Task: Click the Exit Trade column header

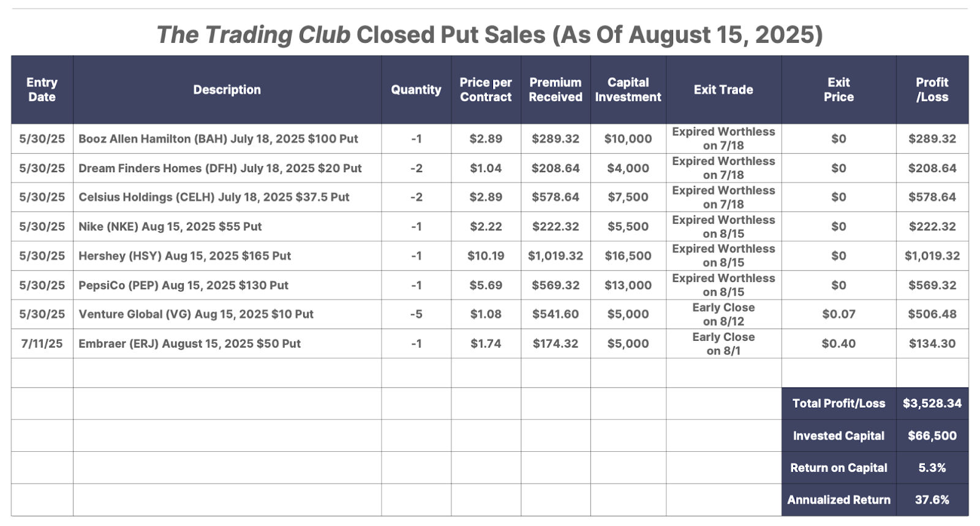Action: point(723,90)
